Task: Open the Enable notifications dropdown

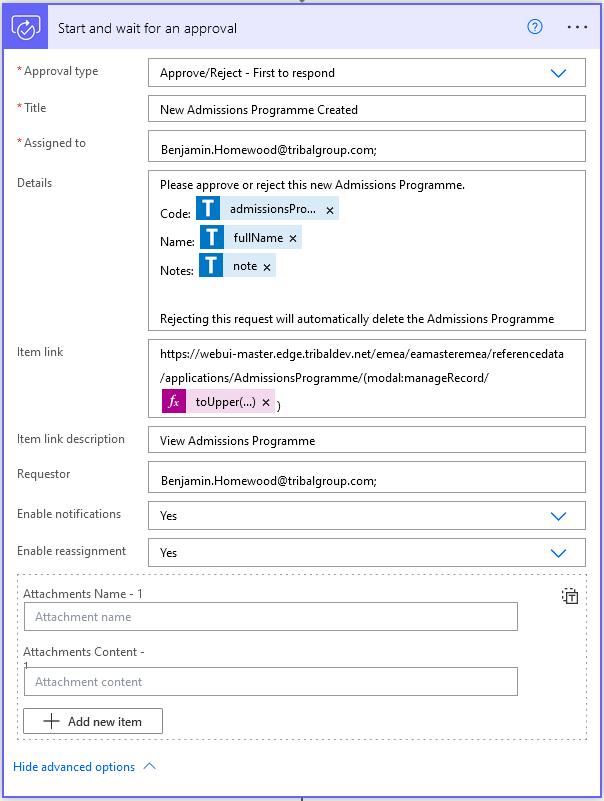Action: [558, 516]
